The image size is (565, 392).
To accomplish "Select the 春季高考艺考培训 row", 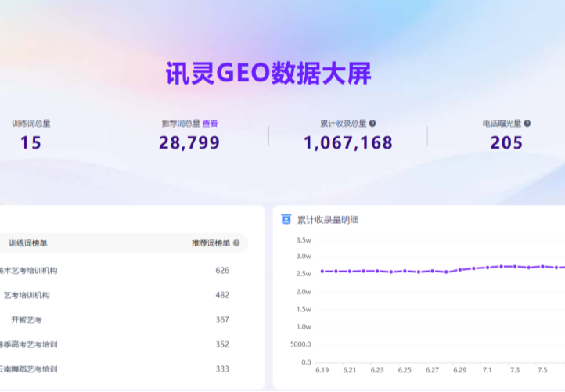I will [123, 344].
